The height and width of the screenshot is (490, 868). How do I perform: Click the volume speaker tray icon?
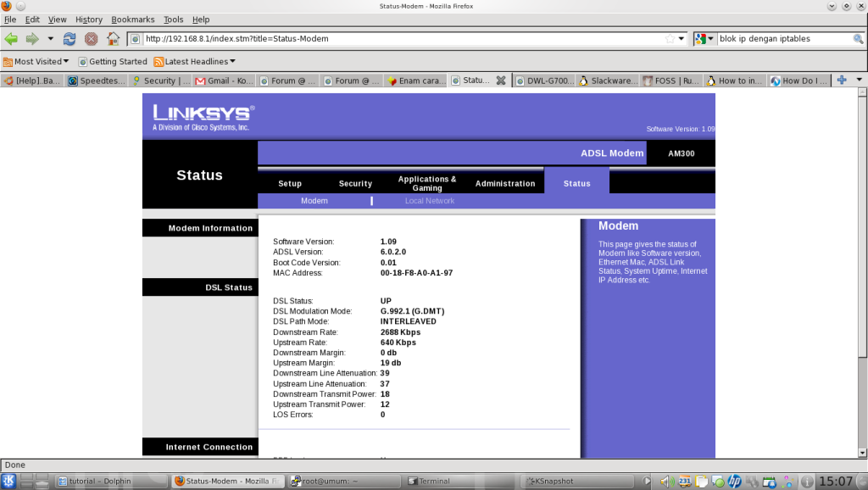(665, 482)
